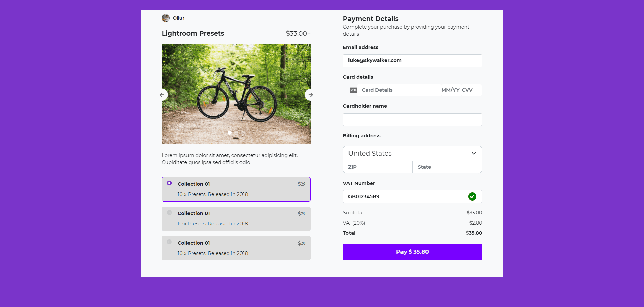Click the chevron on the billing country selector

(474, 153)
